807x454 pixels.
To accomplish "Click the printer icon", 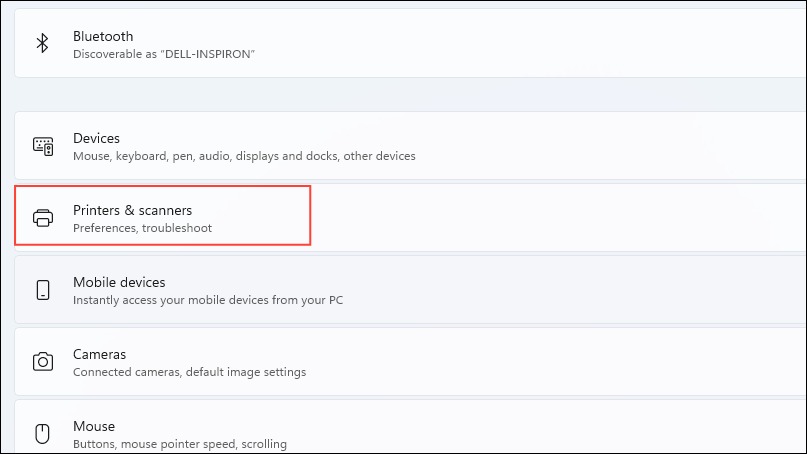I will pyautogui.click(x=43, y=218).
